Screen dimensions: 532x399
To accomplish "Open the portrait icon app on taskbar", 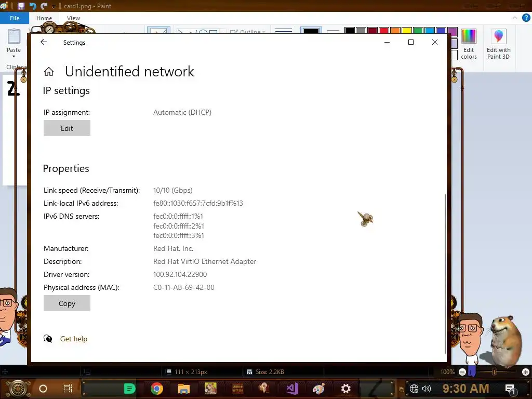I will (264, 389).
